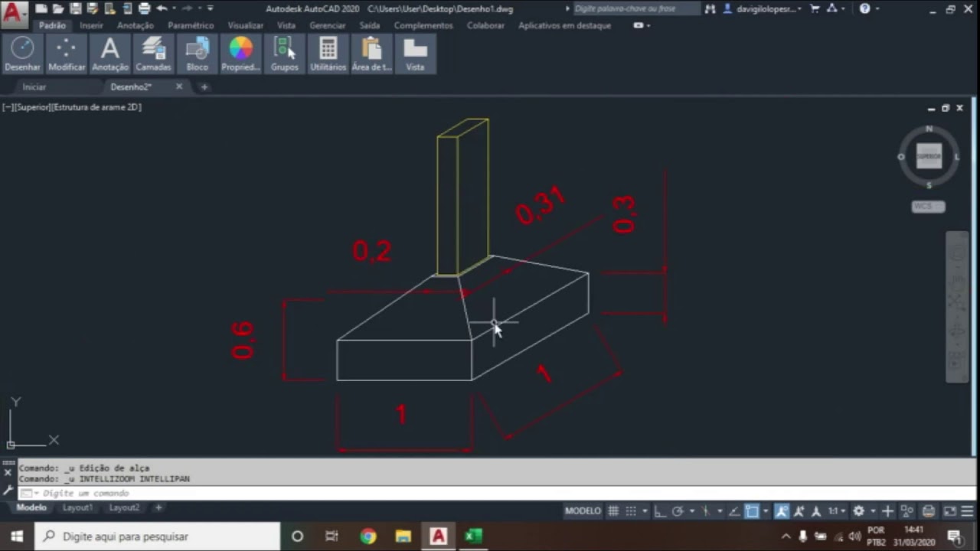Image resolution: width=980 pixels, height=551 pixels.
Task: Open the Grupos panel
Action: 284,54
